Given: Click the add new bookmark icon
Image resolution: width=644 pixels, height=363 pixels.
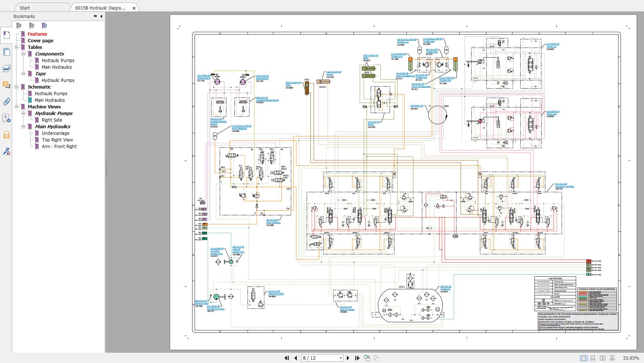Looking at the screenshot, I should [32, 26].
